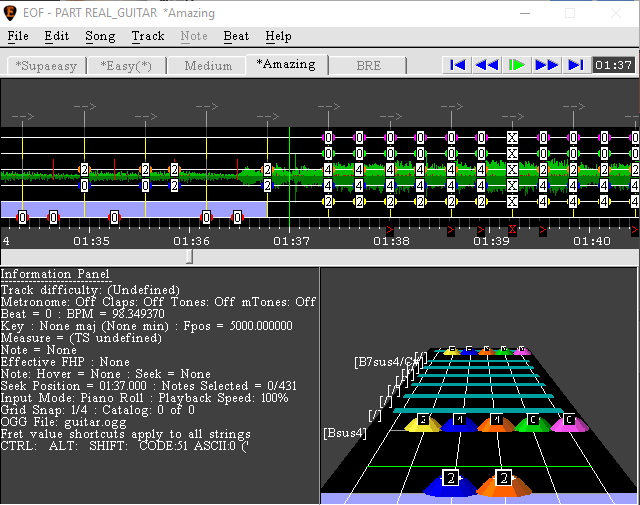Select the yellow X note in muted chord
The width and height of the screenshot is (640, 505).
click(512, 201)
